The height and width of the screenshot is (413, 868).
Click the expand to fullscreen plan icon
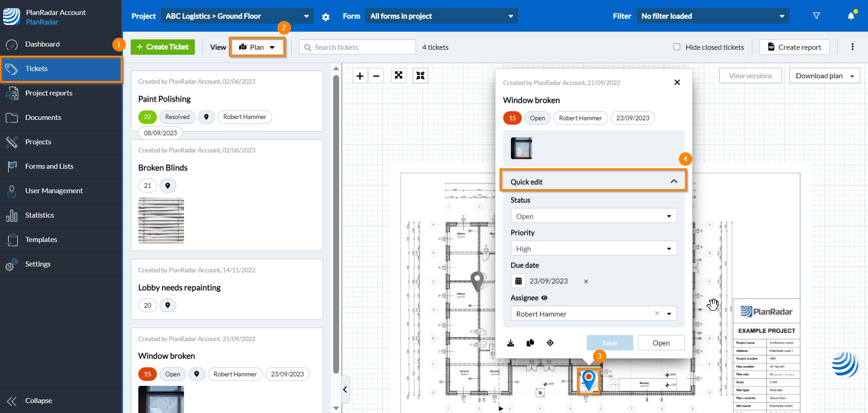click(398, 76)
